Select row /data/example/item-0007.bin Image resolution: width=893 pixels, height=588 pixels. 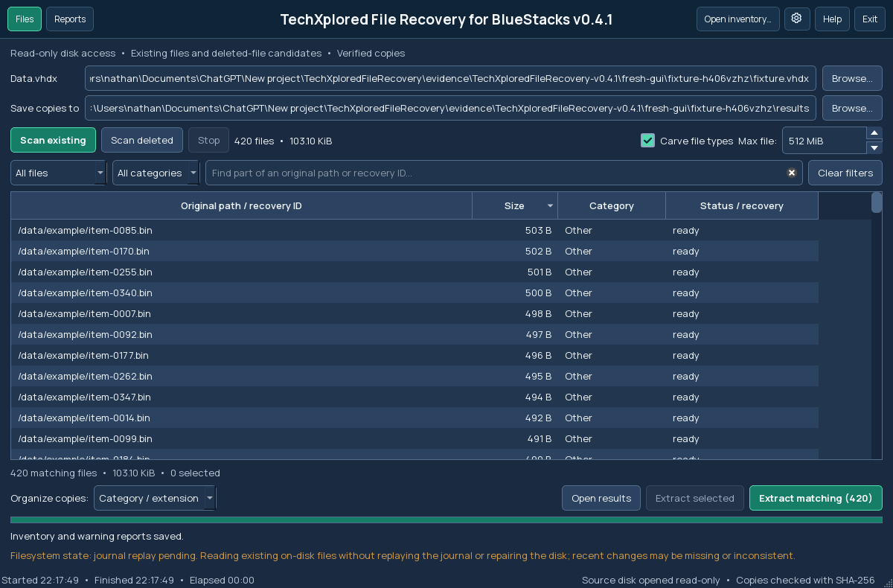(415, 313)
